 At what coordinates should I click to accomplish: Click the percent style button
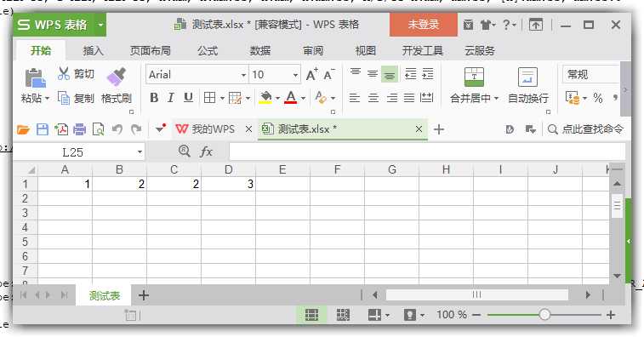click(597, 98)
